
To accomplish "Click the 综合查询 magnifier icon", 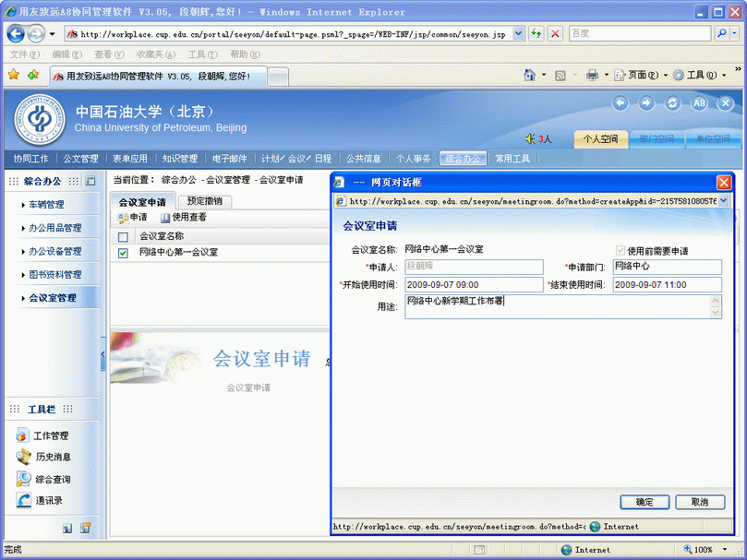I will click(x=24, y=479).
